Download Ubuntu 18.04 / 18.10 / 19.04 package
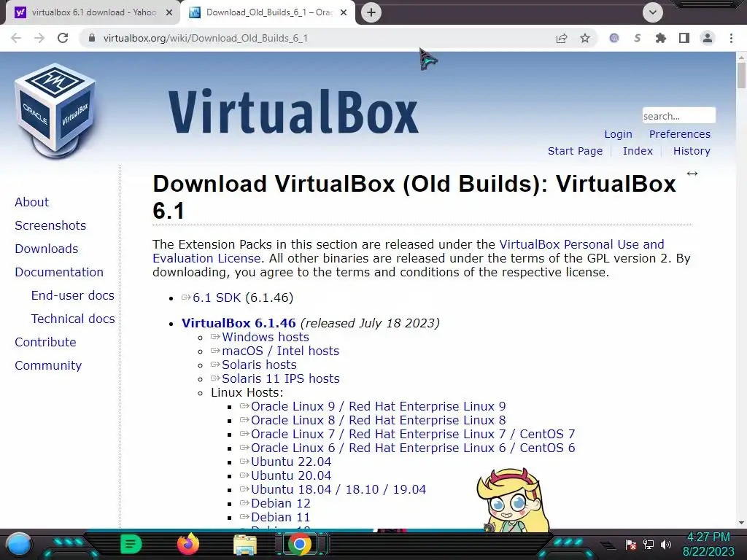Screen dimensions: 747x560 click(x=338, y=489)
